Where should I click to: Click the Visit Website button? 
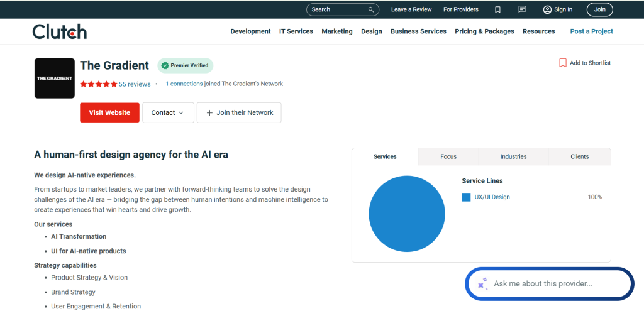(109, 112)
